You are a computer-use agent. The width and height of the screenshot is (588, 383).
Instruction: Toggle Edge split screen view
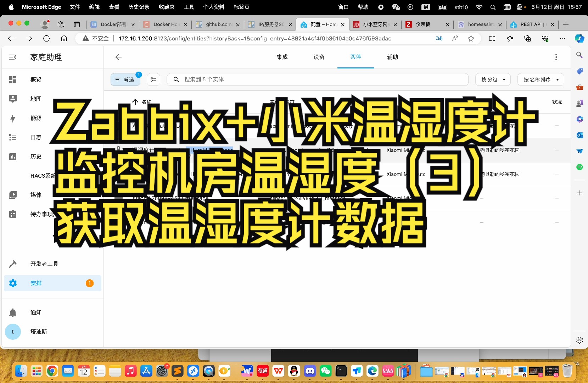492,38
